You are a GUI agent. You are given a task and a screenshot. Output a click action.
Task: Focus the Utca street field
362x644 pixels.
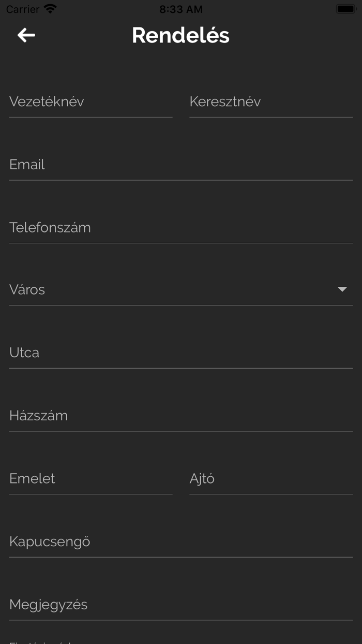click(x=180, y=353)
